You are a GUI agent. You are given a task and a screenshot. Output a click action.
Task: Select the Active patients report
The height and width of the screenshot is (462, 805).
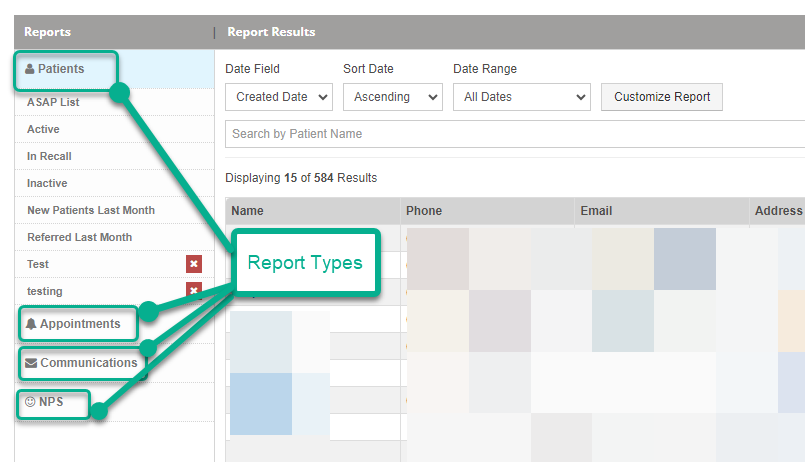(43, 129)
